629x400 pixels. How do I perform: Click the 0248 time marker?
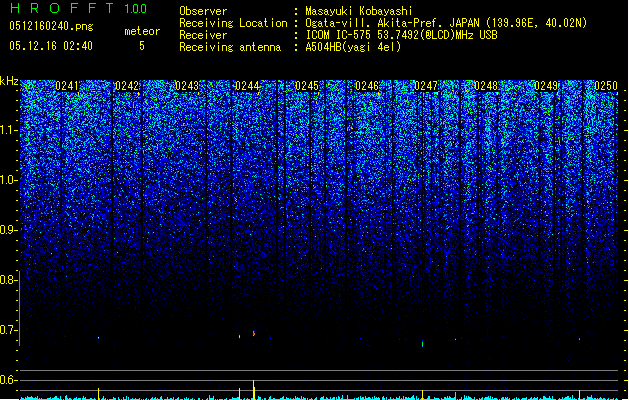486,86
